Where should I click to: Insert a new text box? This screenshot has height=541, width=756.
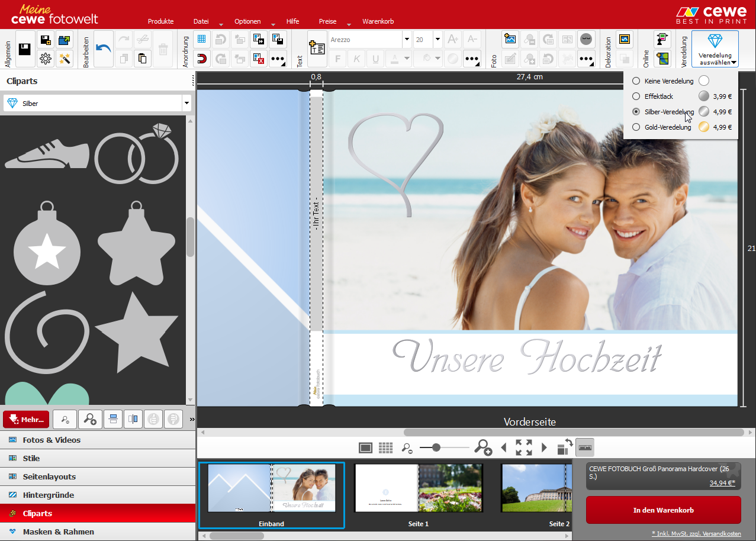(317, 49)
